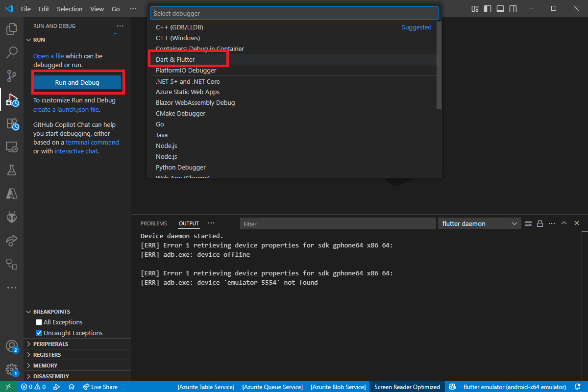The height and width of the screenshot is (392, 588).
Task: Open the Extensions view
Action: coord(11,123)
